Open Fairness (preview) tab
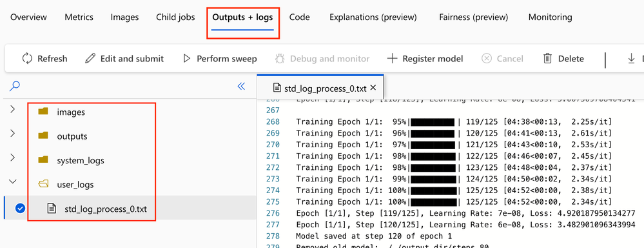Screen dimensions: 644x248 point(474,17)
